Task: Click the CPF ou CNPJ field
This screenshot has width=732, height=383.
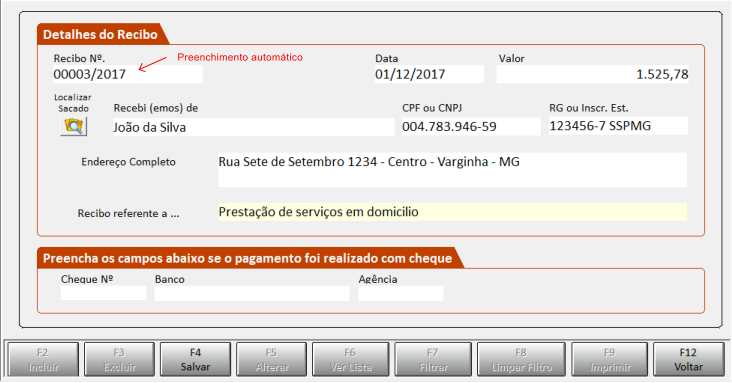Action: coord(471,127)
